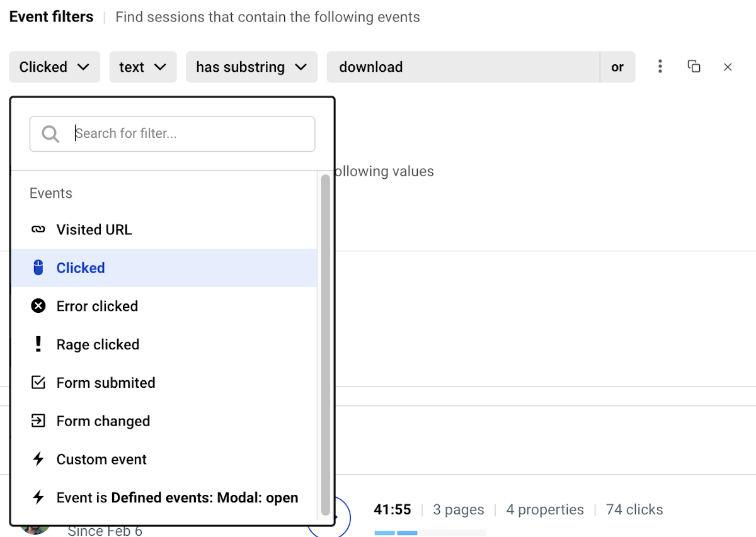Screen dimensions: 756x537
Task: Expand the has substring operator dropdown
Action: pyautogui.click(x=251, y=67)
